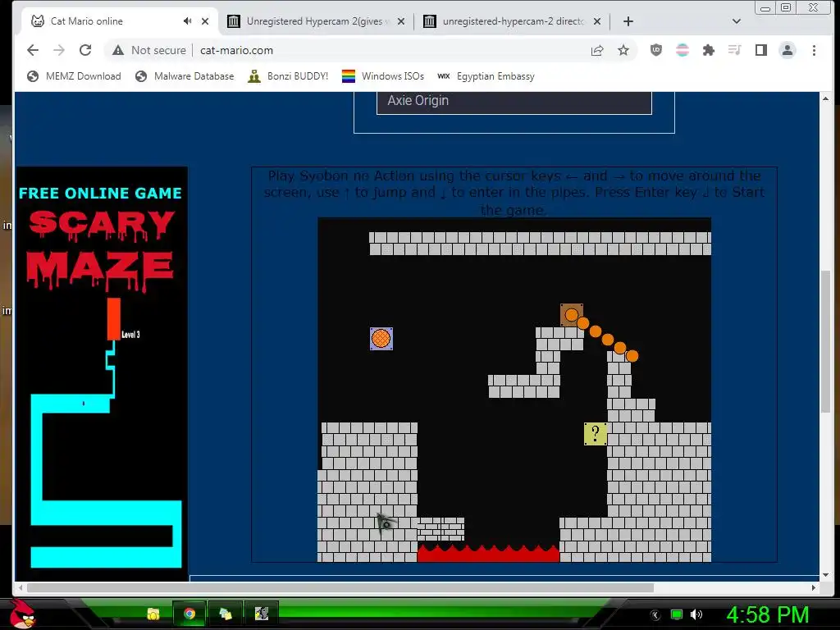Switch to unregistered-hypercam-2 directory tab

[514, 21]
